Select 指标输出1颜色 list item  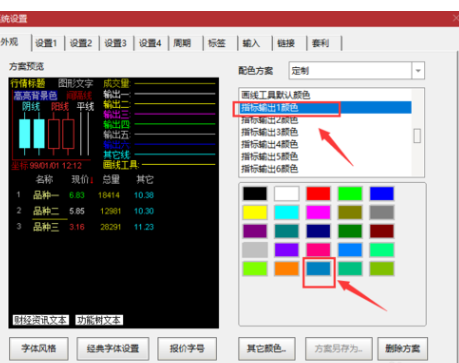pyautogui.click(x=325, y=107)
